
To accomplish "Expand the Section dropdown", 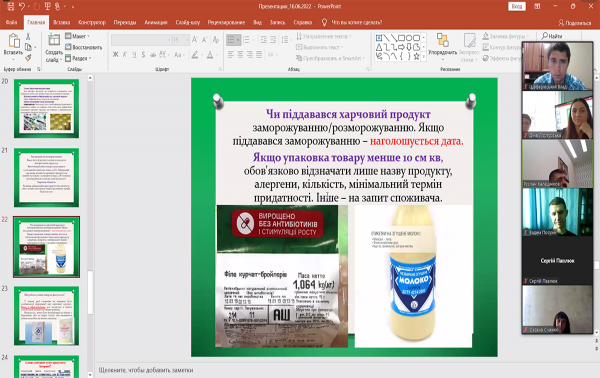I will [x=78, y=58].
